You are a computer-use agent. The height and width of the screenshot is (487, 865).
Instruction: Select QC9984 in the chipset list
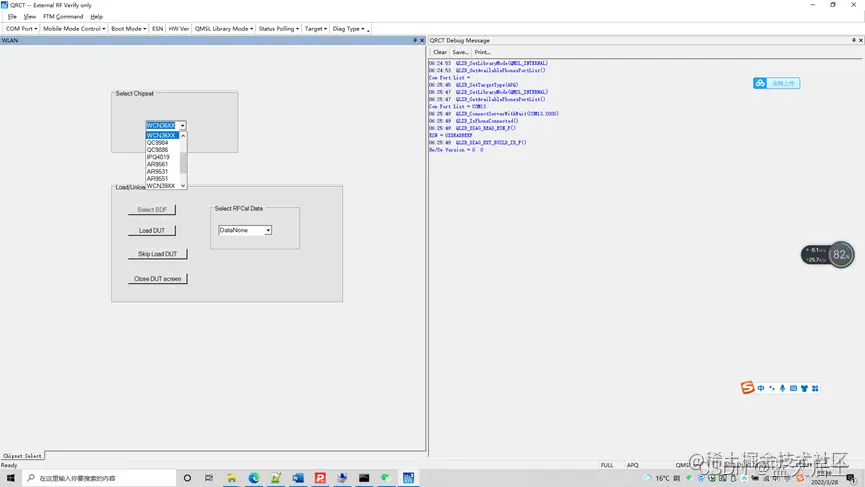coord(162,142)
